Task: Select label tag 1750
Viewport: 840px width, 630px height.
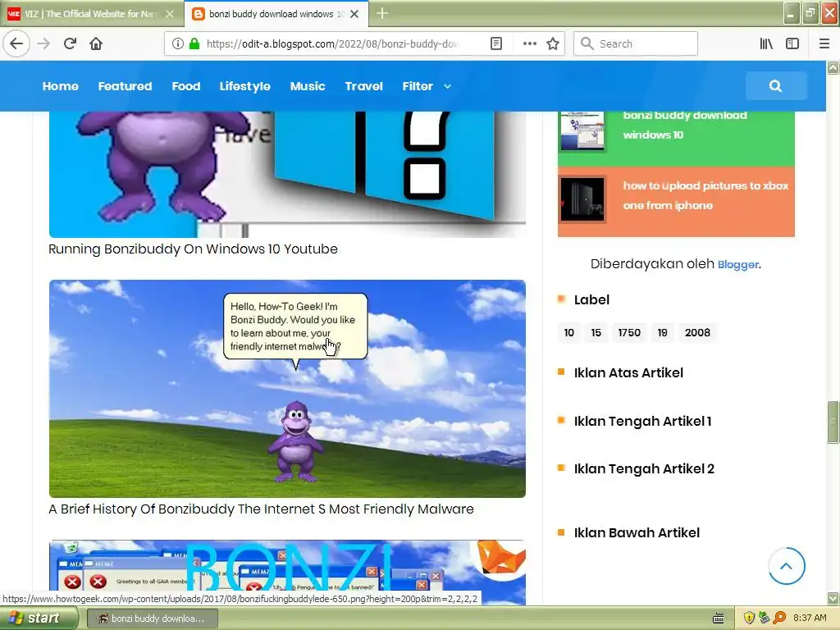Action: (629, 333)
